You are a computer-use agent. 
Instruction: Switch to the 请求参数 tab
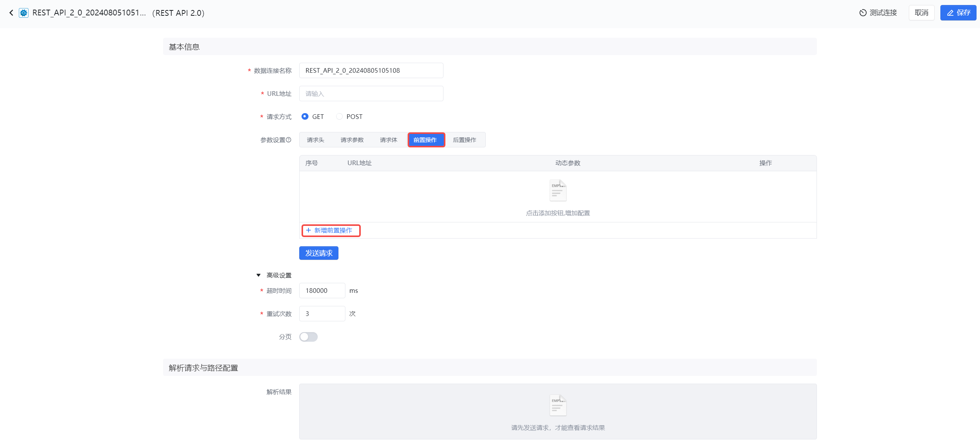coord(352,140)
